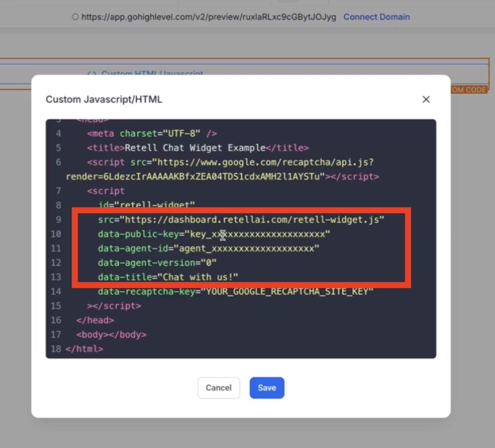Click the id="retell-widget" line 8

[x=147, y=205]
